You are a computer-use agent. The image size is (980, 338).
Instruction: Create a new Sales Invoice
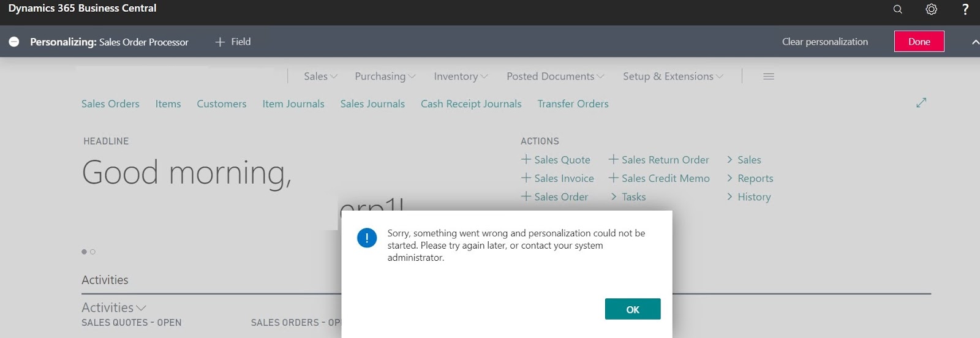[x=557, y=178]
